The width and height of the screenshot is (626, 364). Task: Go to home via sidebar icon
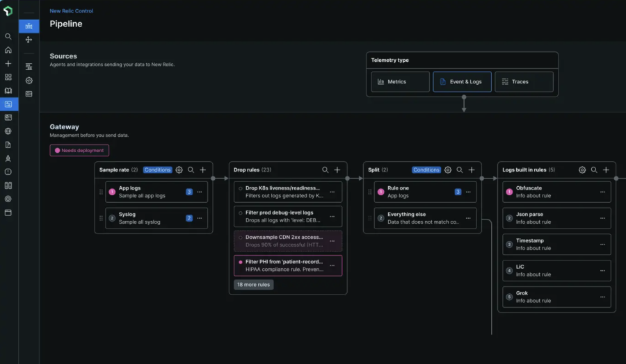coord(8,50)
